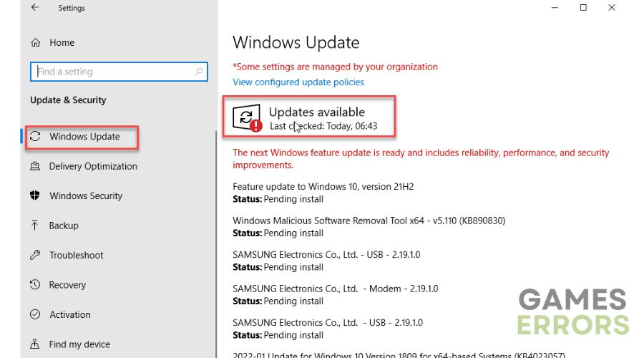This screenshot has height=358, width=644.
Task: Open the Home icon in sidebar
Action: (36, 42)
